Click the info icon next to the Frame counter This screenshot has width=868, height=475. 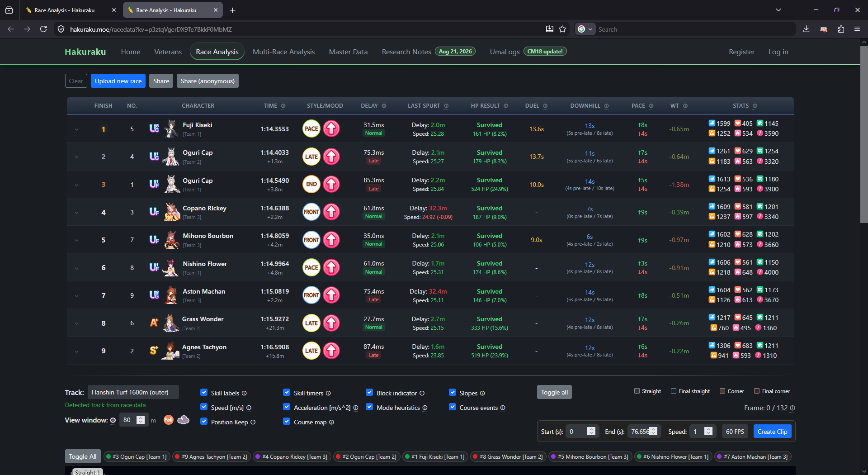point(792,408)
